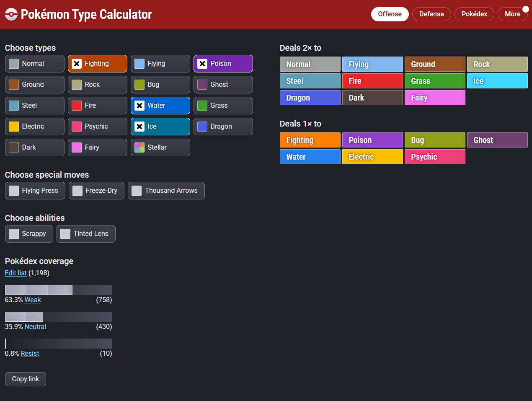Enable Steel in Choose types

[x=35, y=106]
